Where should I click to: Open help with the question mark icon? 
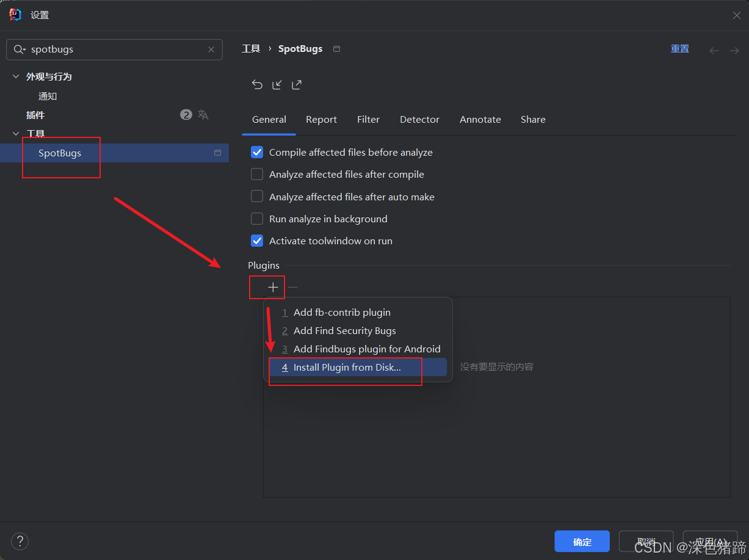tap(20, 541)
